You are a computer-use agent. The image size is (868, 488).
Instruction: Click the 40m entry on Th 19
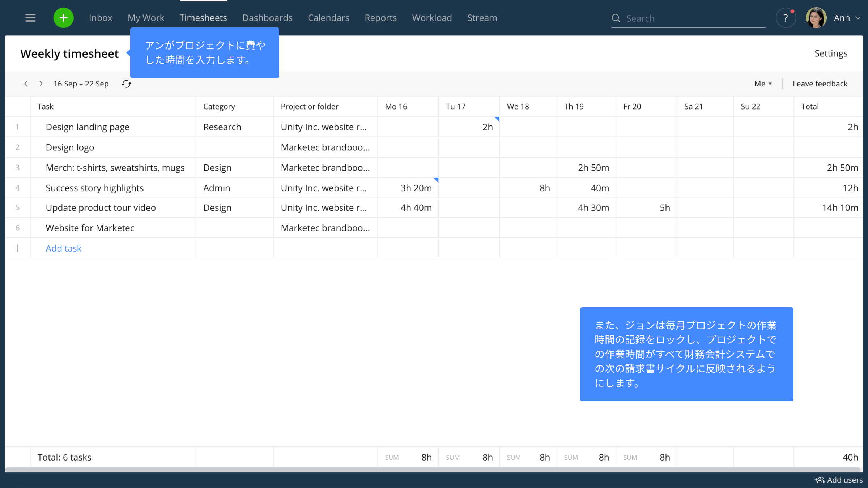600,188
